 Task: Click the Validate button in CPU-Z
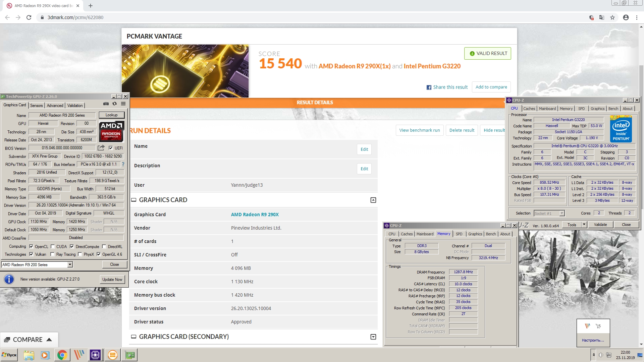pos(600,225)
